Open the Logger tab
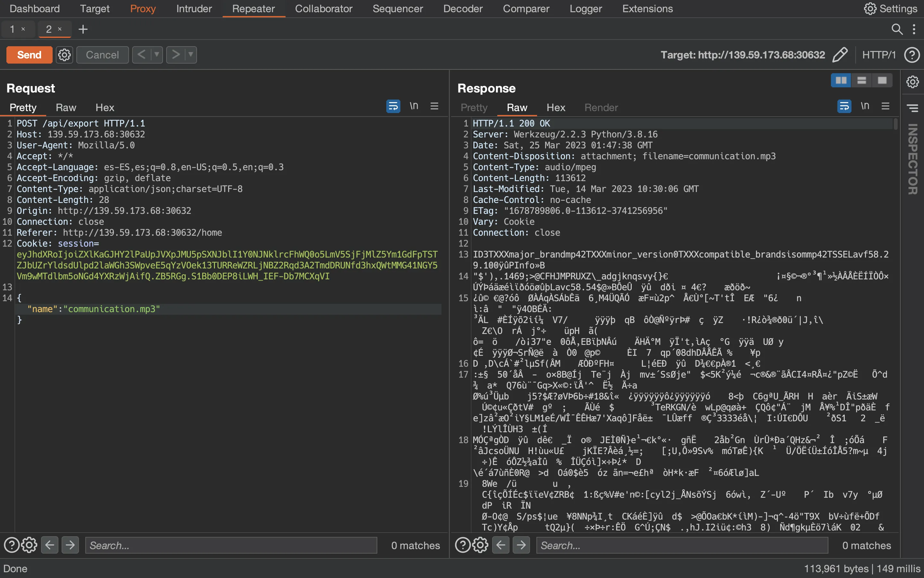The height and width of the screenshot is (578, 924). tap(586, 8)
